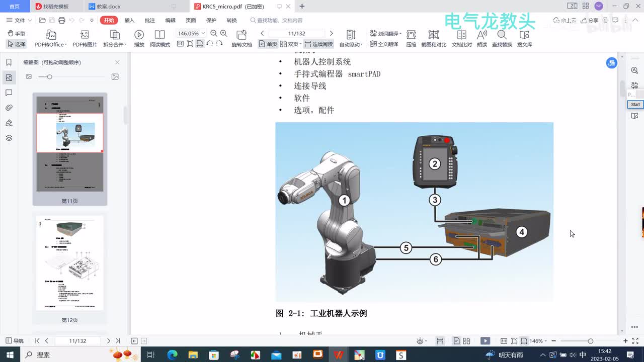Open the layers panel in left sidebar
Viewport: 644px width, 362px height.
(x=9, y=138)
